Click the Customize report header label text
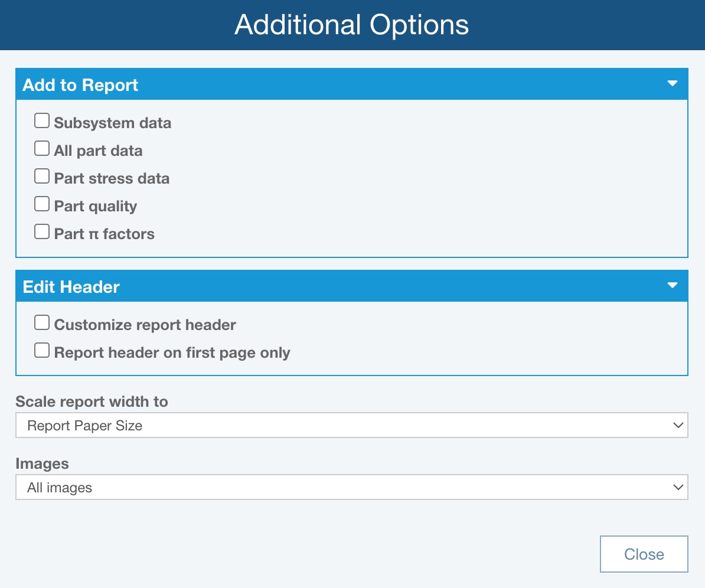Image resolution: width=705 pixels, height=588 pixels. pos(145,325)
